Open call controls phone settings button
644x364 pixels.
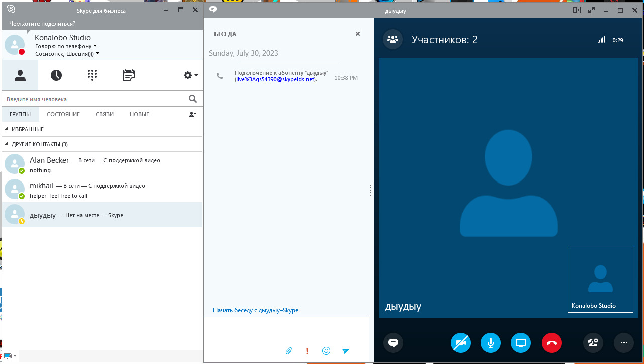pos(593,343)
